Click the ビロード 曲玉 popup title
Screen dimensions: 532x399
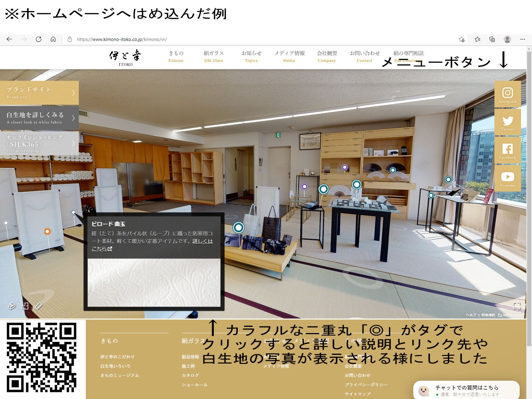(108, 224)
